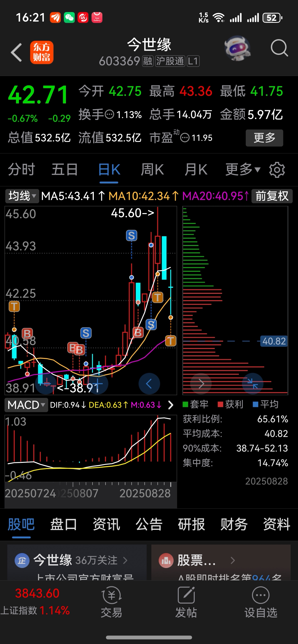
Task: Tap the 股票 ranking red chart icon
Action: (x=166, y=561)
